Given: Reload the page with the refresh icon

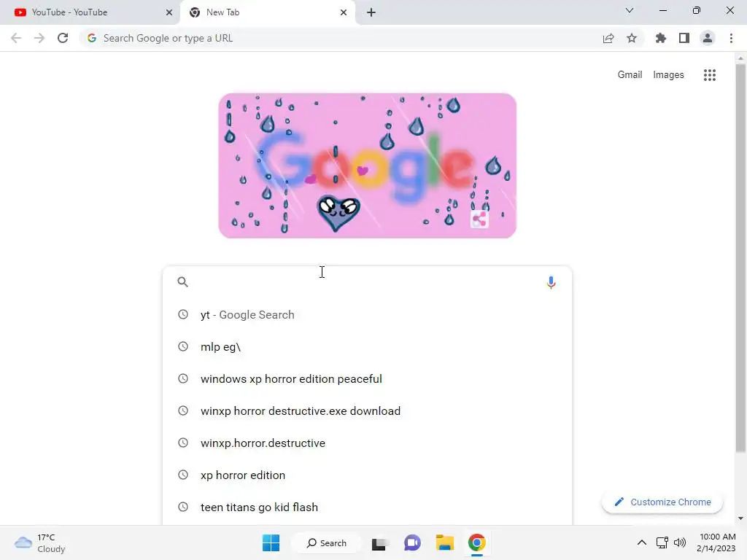Looking at the screenshot, I should [x=63, y=38].
